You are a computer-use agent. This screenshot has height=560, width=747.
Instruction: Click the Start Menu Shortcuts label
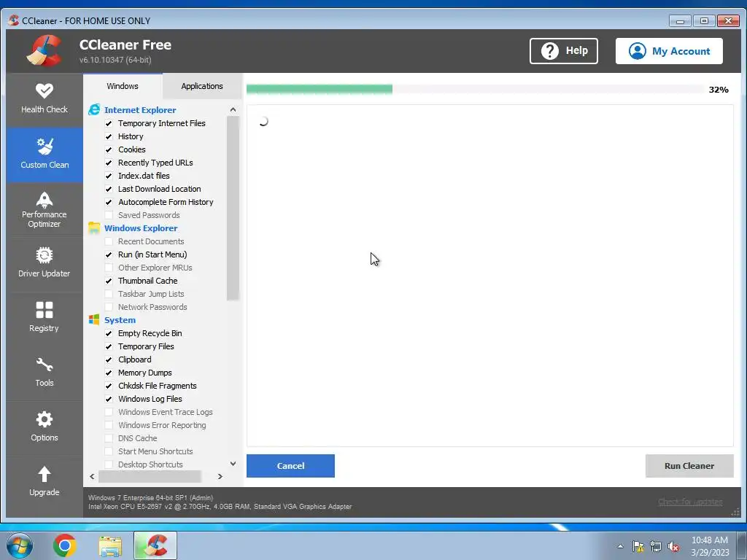pyautogui.click(x=155, y=451)
